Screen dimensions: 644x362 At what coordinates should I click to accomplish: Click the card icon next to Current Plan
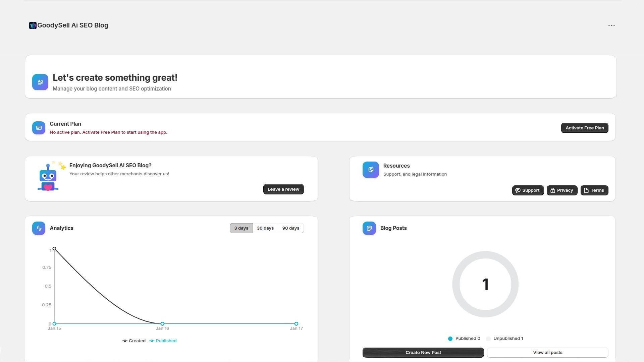pyautogui.click(x=39, y=128)
